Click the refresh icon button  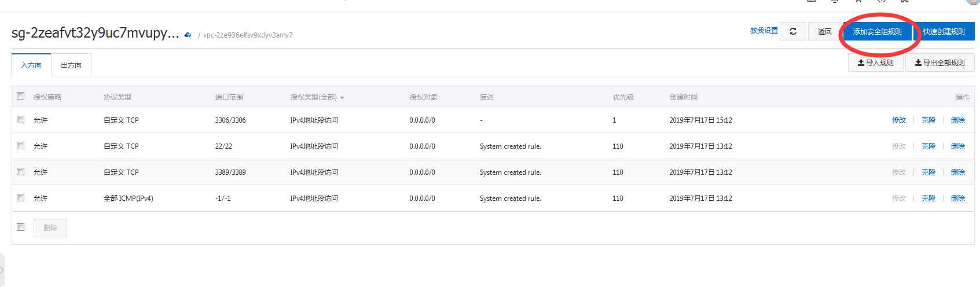(x=792, y=31)
